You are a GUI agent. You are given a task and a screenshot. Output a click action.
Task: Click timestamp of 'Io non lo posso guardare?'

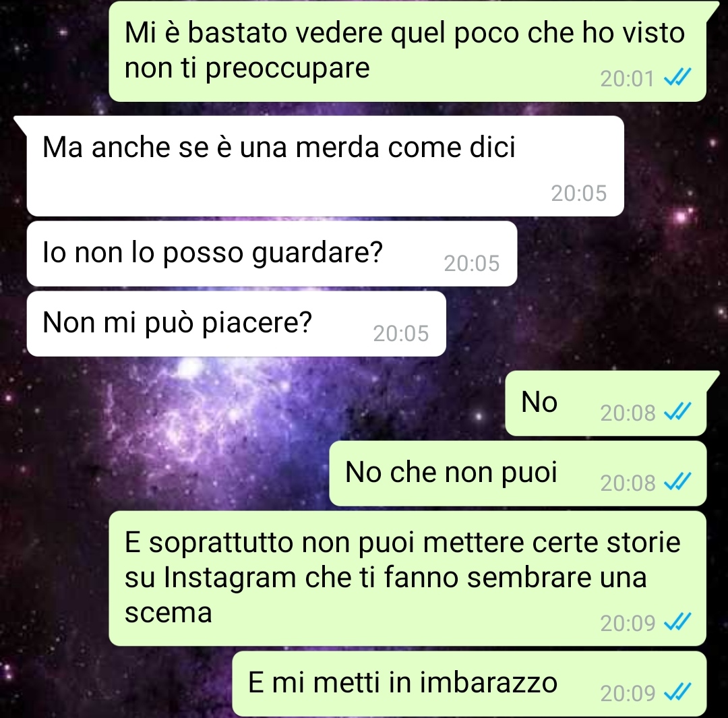472,264
